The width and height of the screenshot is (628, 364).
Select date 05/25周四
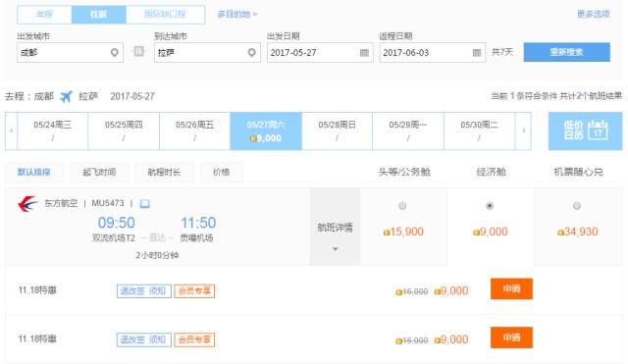(124, 130)
